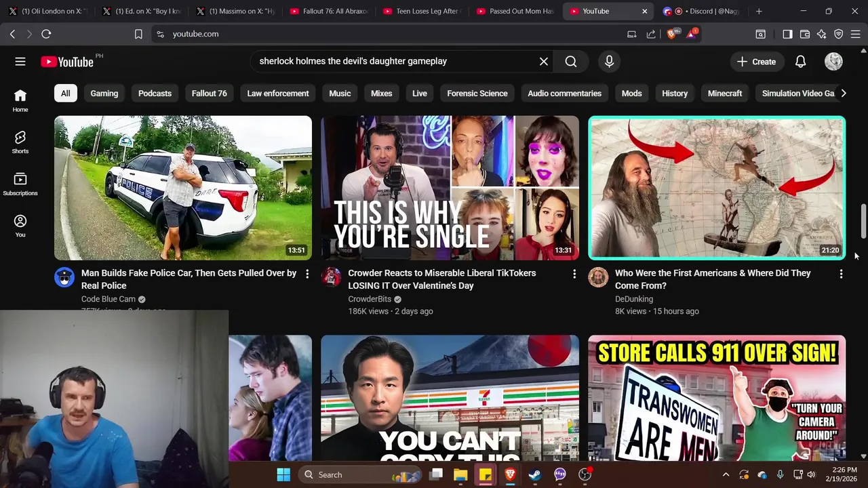Open the Brave sidebar panel toggle

pyautogui.click(x=787, y=34)
